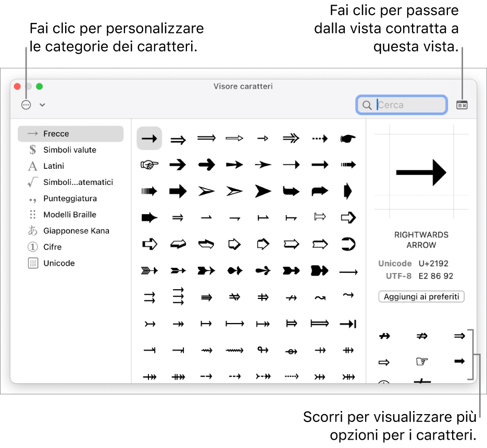This screenshot has width=487, height=448.
Task: Pick the three stacked rightwards arrows
Action: 178,296
